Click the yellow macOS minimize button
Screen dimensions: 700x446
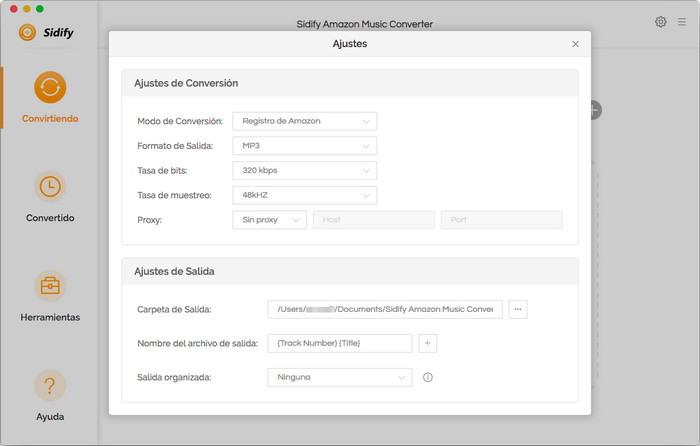[x=27, y=8]
